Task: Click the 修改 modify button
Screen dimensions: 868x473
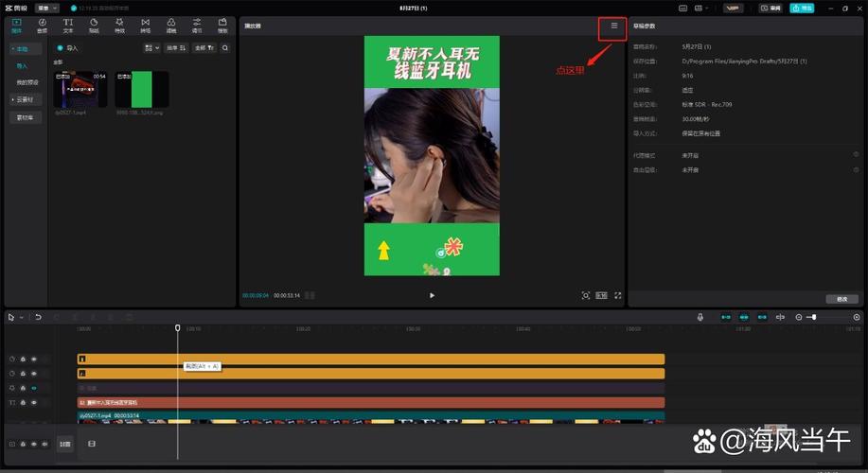Action: coord(842,299)
